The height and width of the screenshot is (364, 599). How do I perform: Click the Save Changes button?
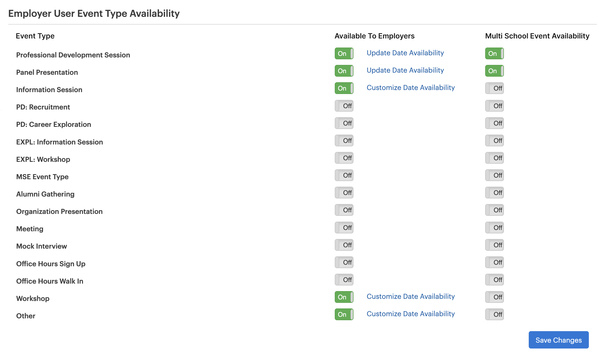[558, 340]
